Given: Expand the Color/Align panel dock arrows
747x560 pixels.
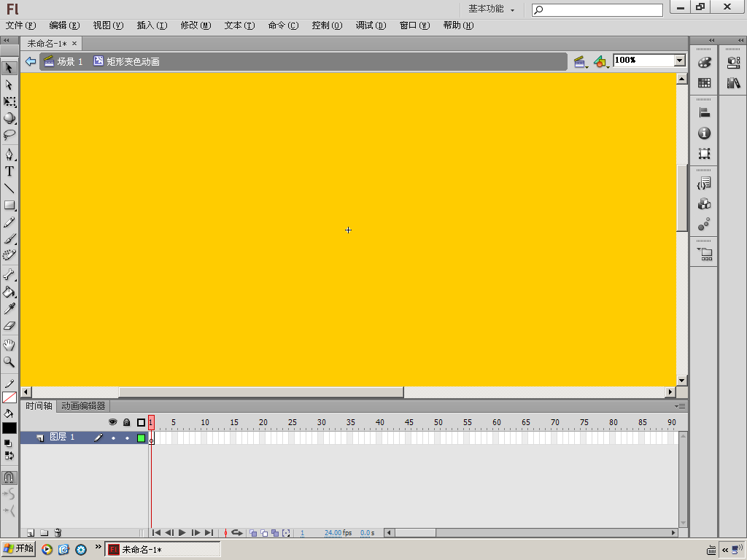Looking at the screenshot, I should 712,41.
